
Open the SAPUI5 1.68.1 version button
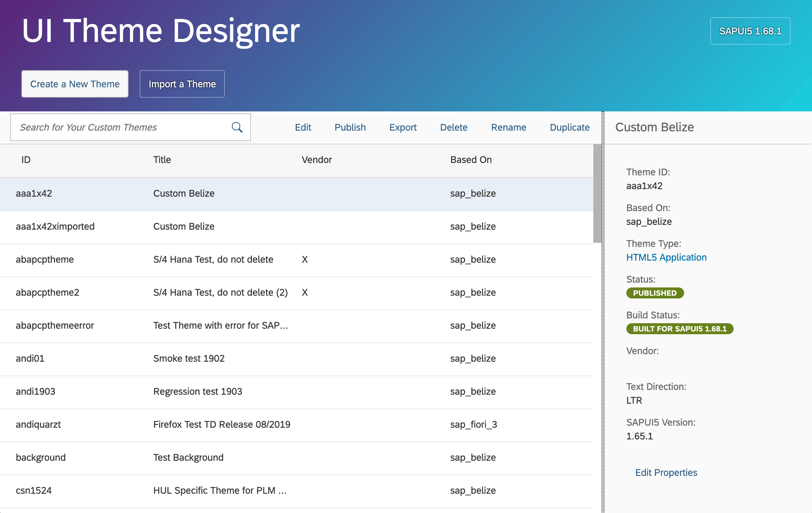pos(750,31)
